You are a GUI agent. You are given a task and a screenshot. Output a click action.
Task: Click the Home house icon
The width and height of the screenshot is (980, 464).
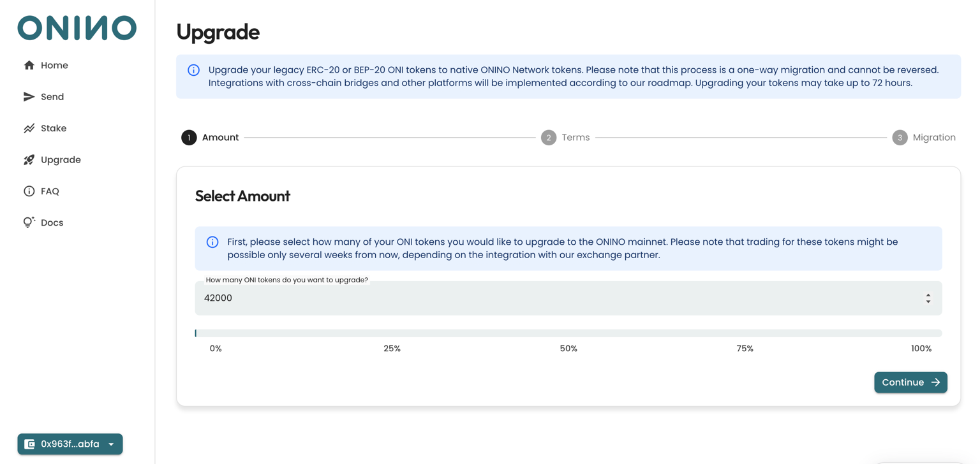(x=29, y=65)
